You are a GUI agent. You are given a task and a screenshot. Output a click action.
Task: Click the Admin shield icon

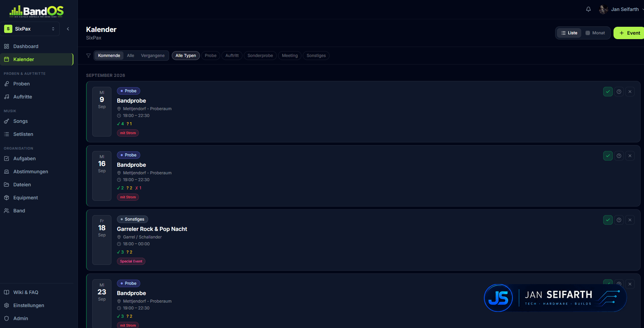pyautogui.click(x=7, y=318)
